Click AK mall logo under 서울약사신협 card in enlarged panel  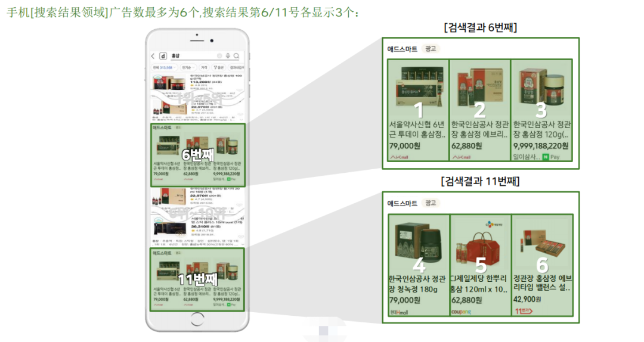click(399, 157)
